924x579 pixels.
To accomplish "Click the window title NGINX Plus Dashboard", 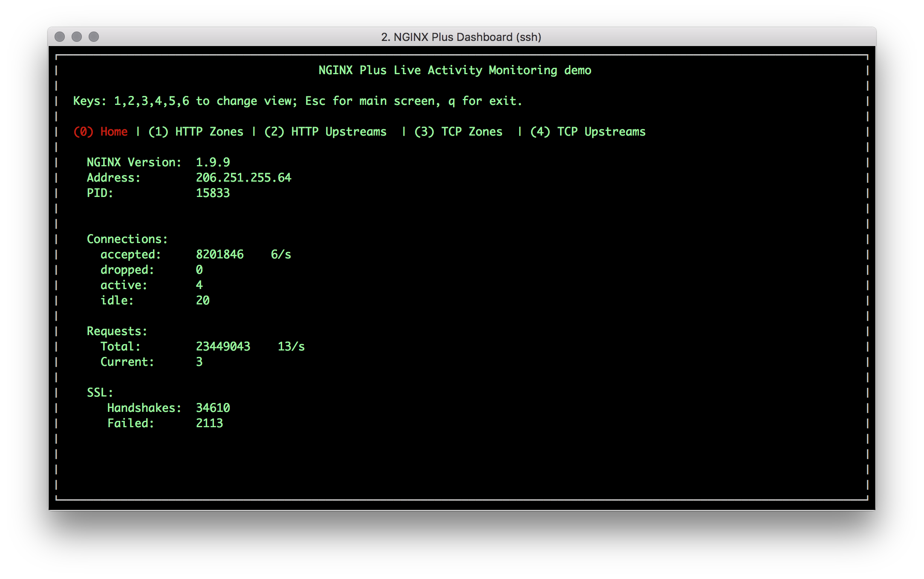I will pyautogui.click(x=461, y=37).
